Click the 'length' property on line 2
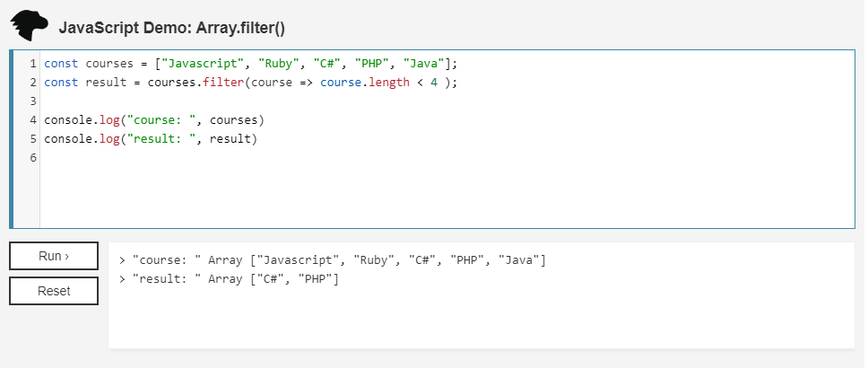Screen dimensions: 868x369 [388, 83]
